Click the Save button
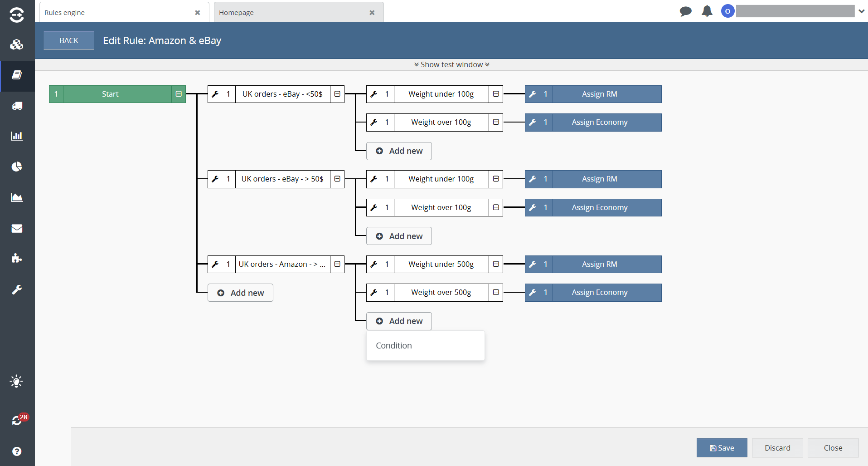Viewport: 868px width, 466px height. (x=722, y=448)
